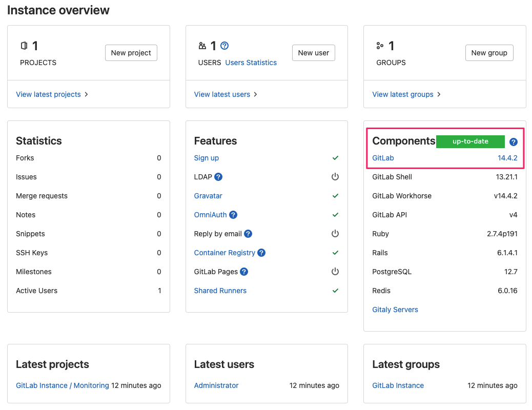
Task: Open help icon next to LDAP
Action: [x=218, y=177]
